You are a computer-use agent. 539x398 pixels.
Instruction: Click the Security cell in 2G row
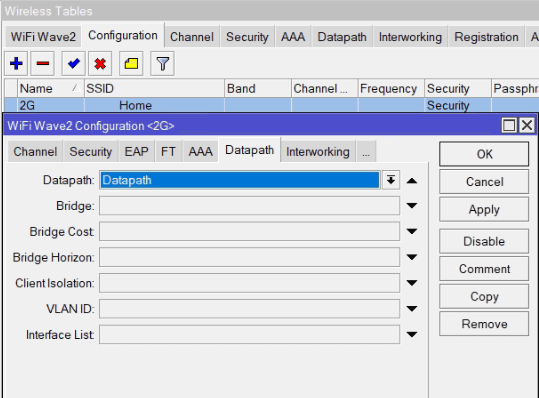tap(458, 105)
